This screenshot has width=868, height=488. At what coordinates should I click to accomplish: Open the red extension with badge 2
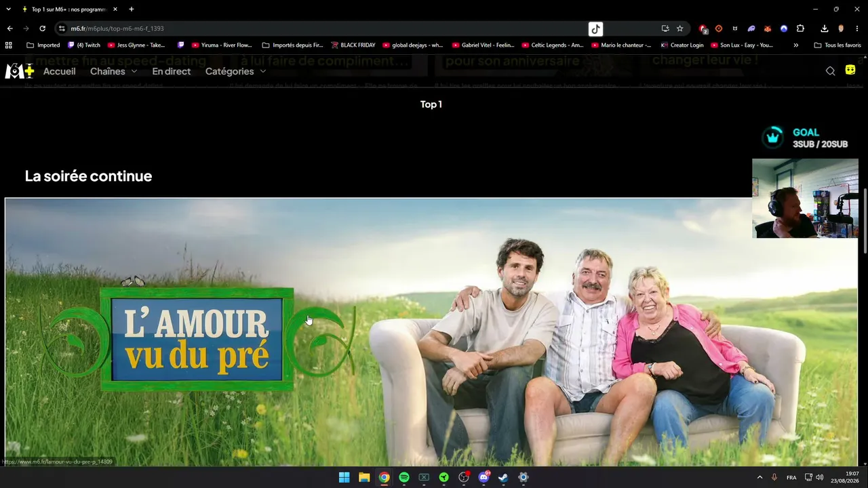coord(703,29)
